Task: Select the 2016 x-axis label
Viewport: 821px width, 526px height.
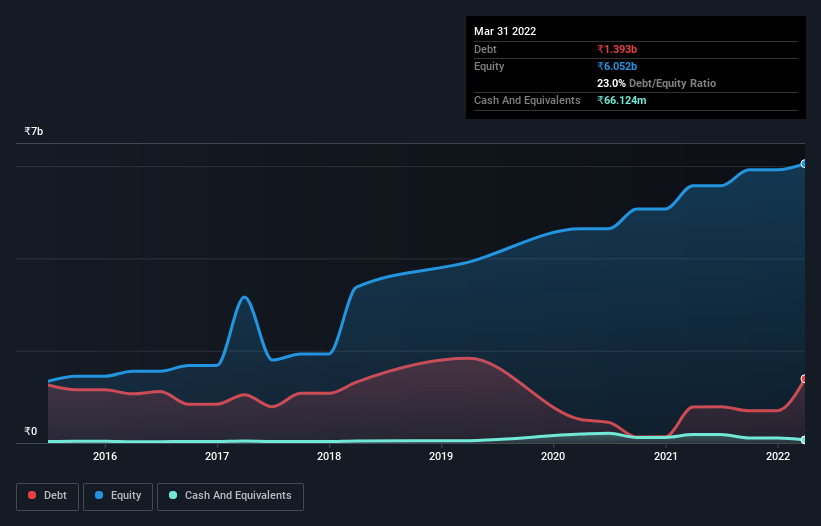Action: (105, 456)
